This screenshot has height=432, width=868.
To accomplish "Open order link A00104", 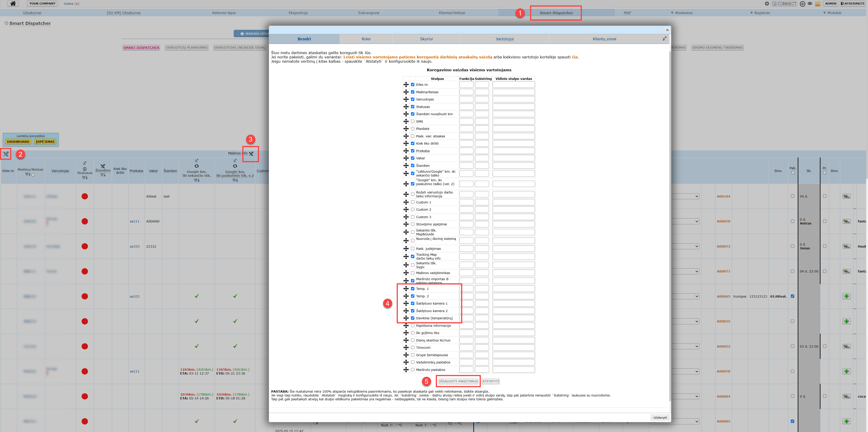I will point(723,196).
